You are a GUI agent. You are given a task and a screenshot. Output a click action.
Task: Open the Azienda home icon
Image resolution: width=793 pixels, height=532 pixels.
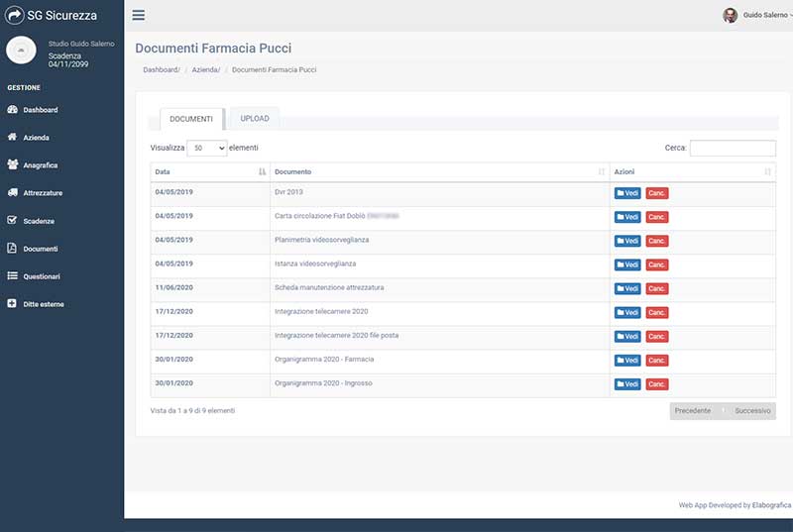pyautogui.click(x=12, y=137)
